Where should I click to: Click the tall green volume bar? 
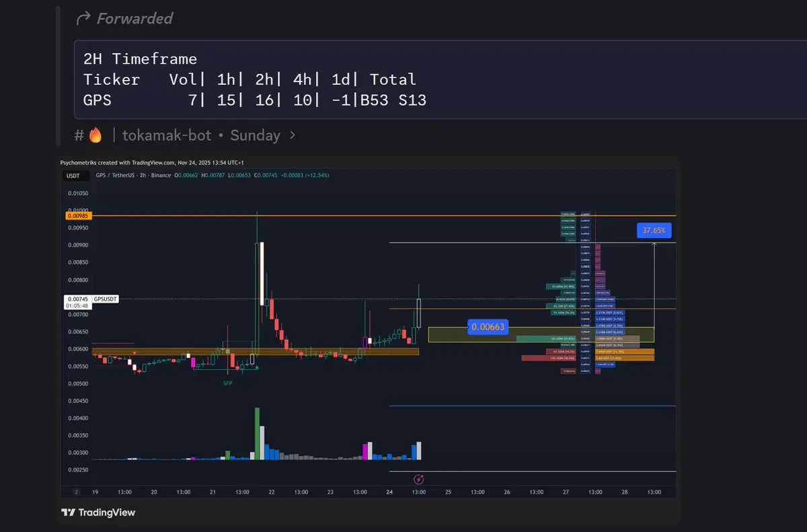(x=257, y=433)
